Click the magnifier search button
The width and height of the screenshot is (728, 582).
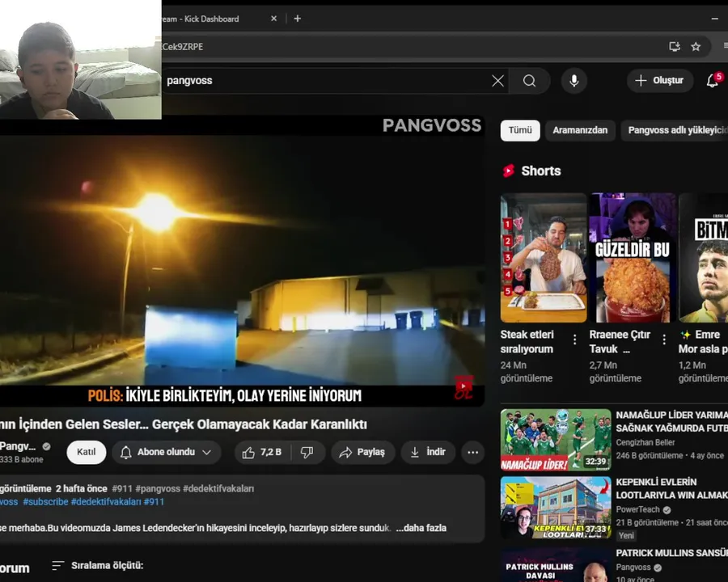pos(529,81)
